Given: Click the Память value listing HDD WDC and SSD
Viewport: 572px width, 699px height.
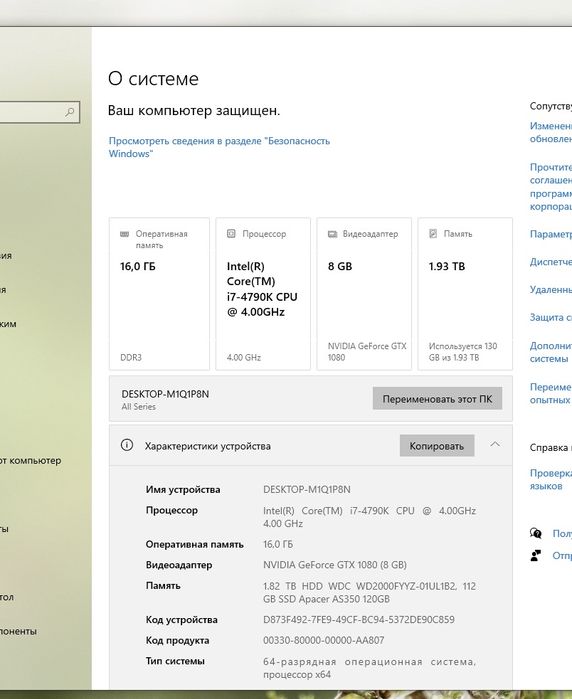Looking at the screenshot, I should pos(369,592).
